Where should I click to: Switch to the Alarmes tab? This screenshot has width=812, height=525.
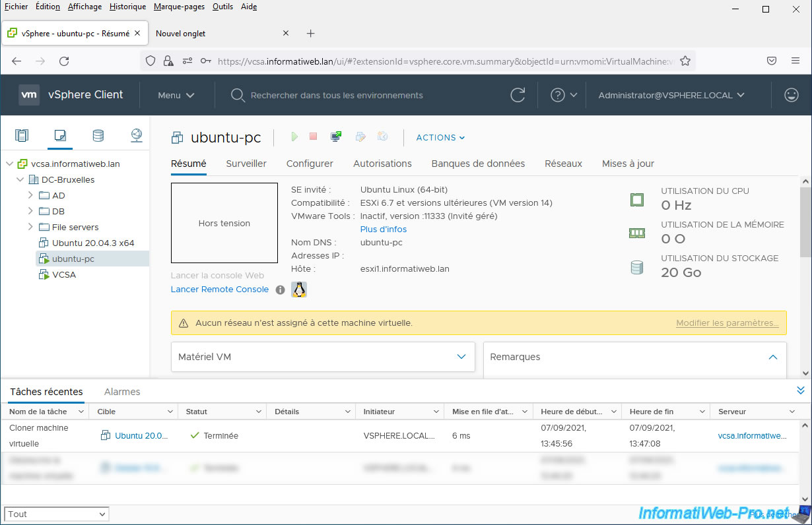click(122, 392)
